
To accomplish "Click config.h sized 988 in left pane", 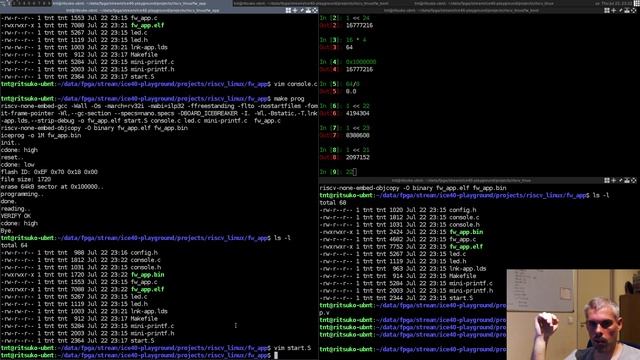I will [144, 253].
